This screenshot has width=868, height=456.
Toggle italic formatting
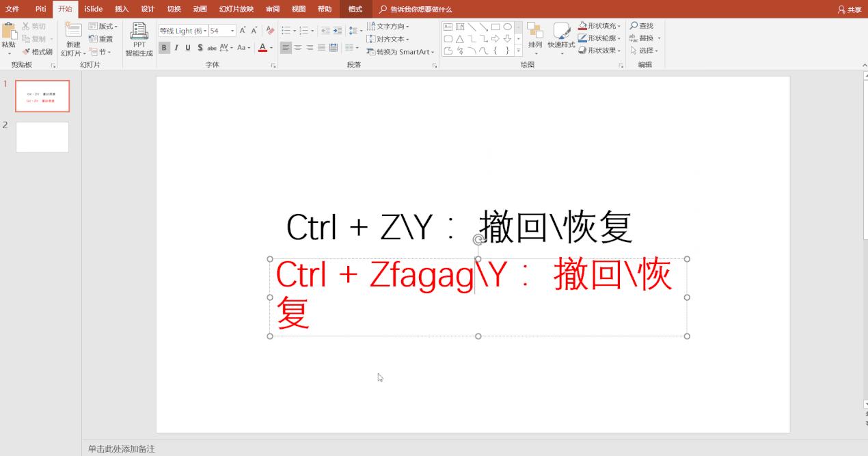pyautogui.click(x=176, y=47)
